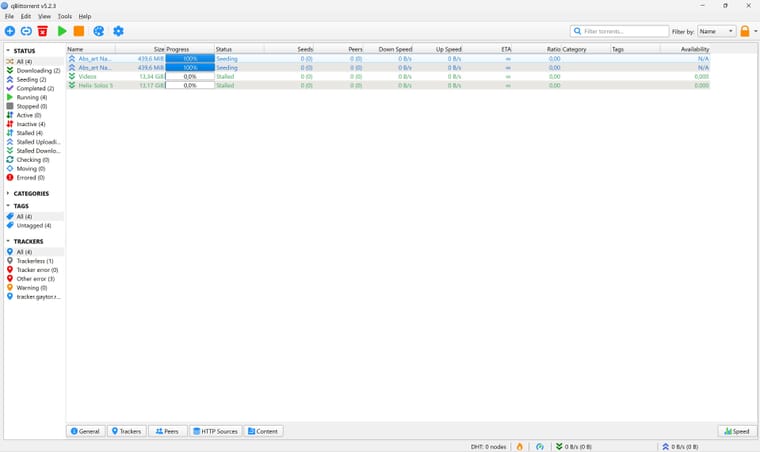Click the orange lock UI icon
Image resolution: width=760 pixels, height=452 pixels.
coord(745,31)
